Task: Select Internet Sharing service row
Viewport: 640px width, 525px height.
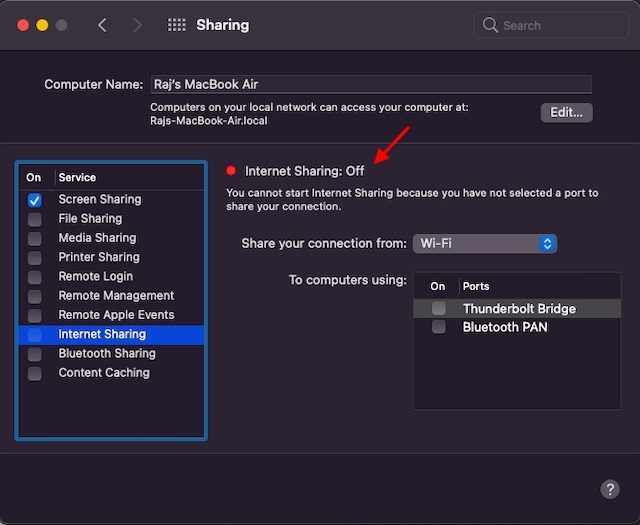Action: point(111,335)
